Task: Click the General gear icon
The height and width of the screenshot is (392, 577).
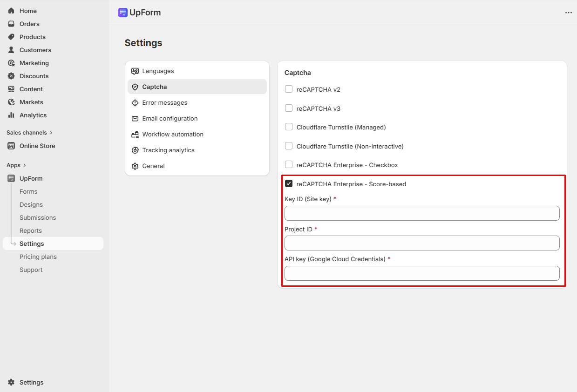Action: pos(135,166)
